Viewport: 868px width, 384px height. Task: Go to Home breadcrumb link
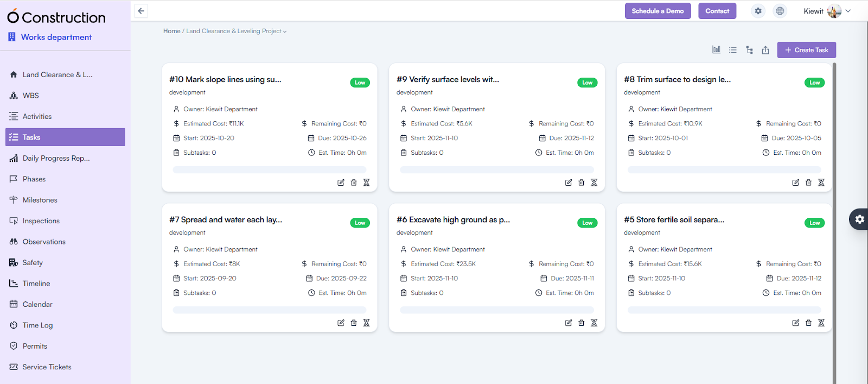(172, 31)
